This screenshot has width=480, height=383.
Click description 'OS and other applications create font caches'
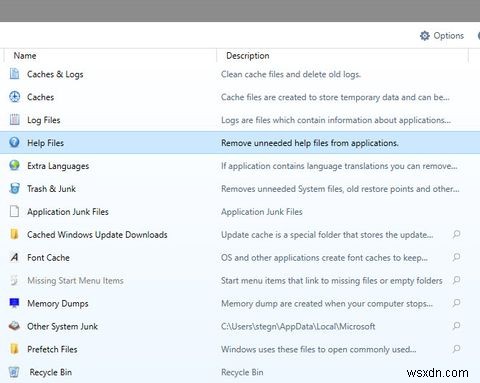[324, 258]
